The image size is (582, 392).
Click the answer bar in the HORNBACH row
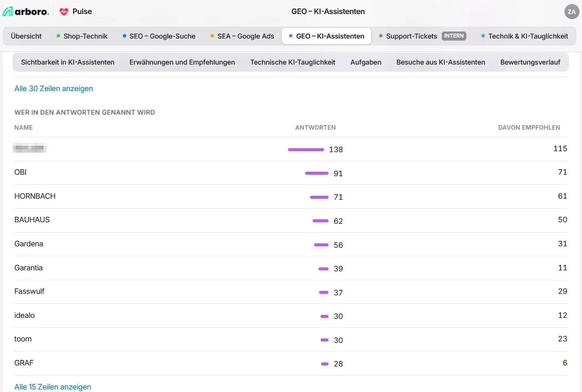[319, 197]
